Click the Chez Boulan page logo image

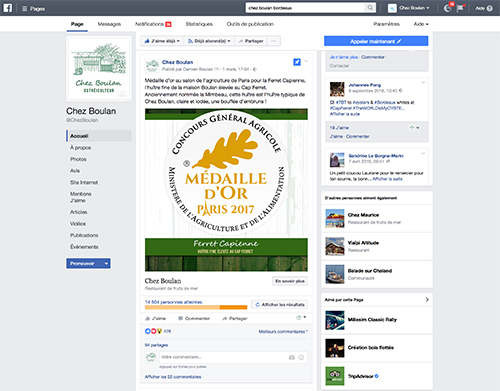point(99,69)
